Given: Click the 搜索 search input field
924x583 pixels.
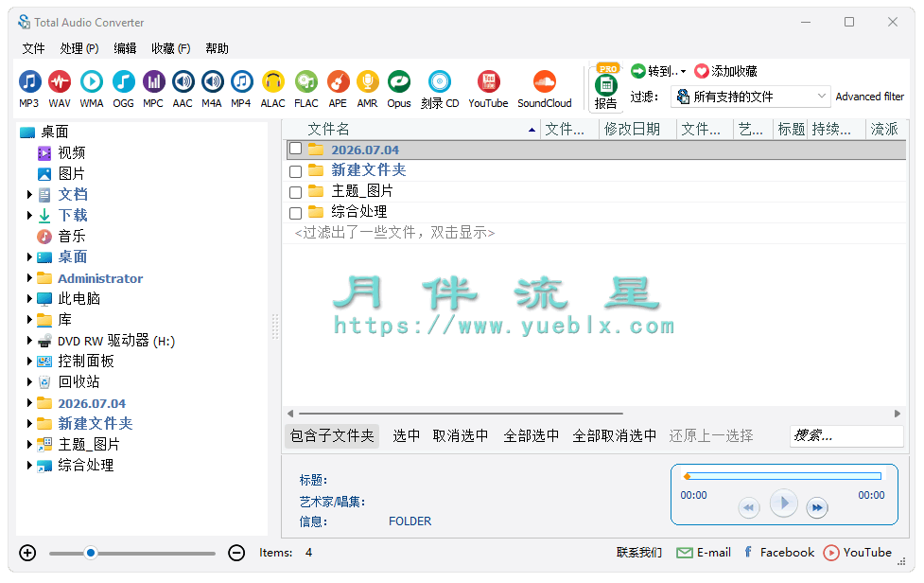Looking at the screenshot, I should coord(846,435).
